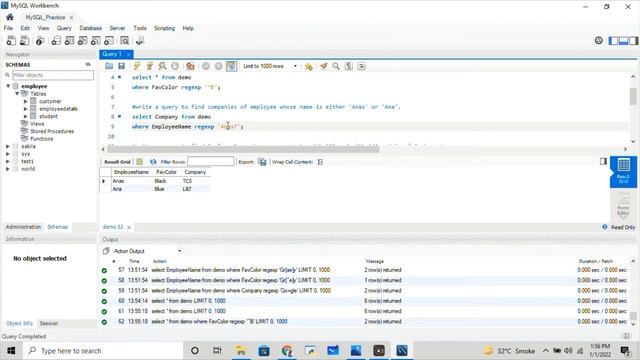Collapse the Tables folder
The image size is (640, 360).
(17, 93)
